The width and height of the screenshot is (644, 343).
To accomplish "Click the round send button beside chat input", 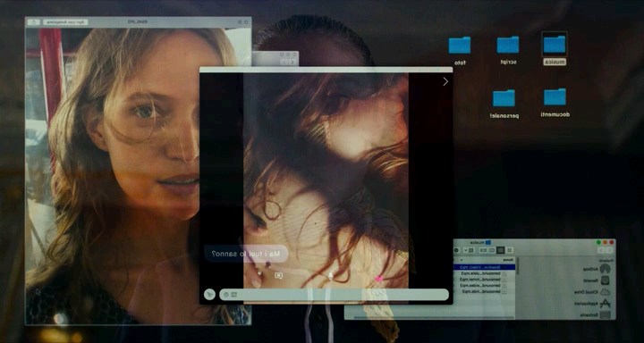I will click(x=209, y=294).
